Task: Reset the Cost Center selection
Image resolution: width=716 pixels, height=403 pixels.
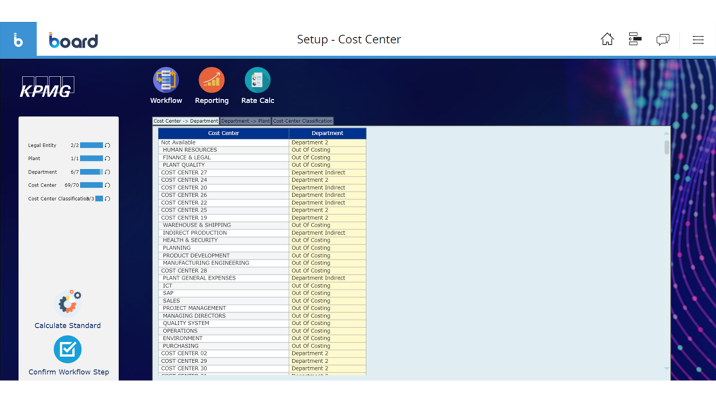Action: [x=108, y=185]
